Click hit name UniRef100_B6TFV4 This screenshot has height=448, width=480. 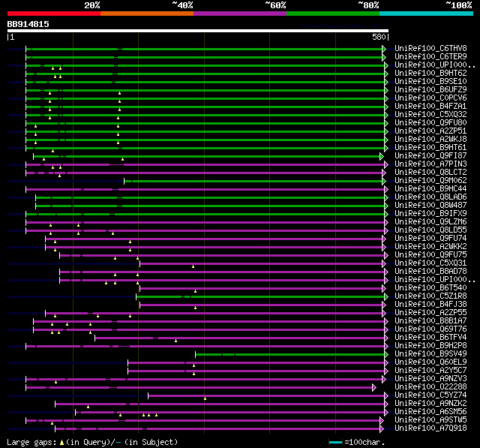coord(430,338)
